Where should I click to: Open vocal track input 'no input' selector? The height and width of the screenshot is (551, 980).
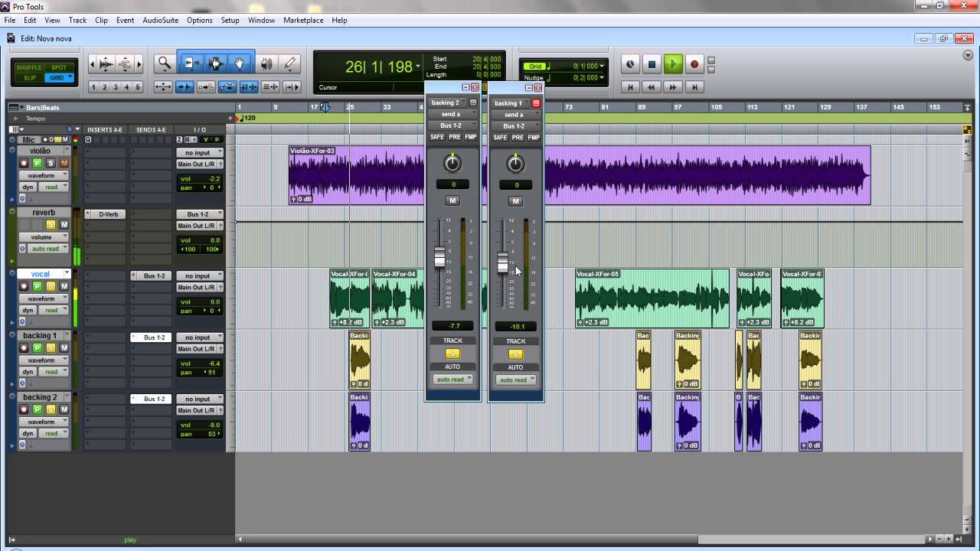pyautogui.click(x=200, y=275)
